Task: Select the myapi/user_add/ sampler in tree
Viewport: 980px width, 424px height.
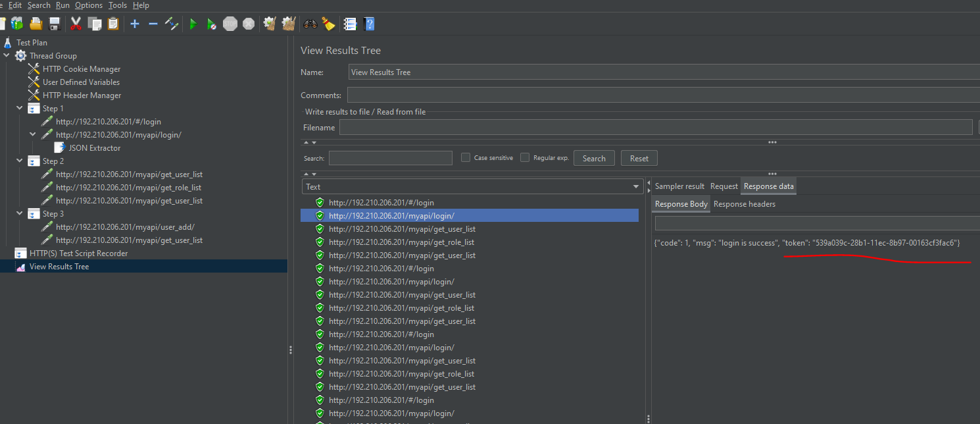Action: 125,227
